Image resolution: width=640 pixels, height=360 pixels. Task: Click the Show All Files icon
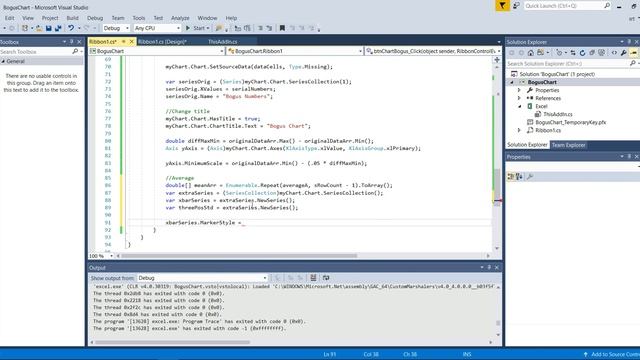pyautogui.click(x=601, y=53)
